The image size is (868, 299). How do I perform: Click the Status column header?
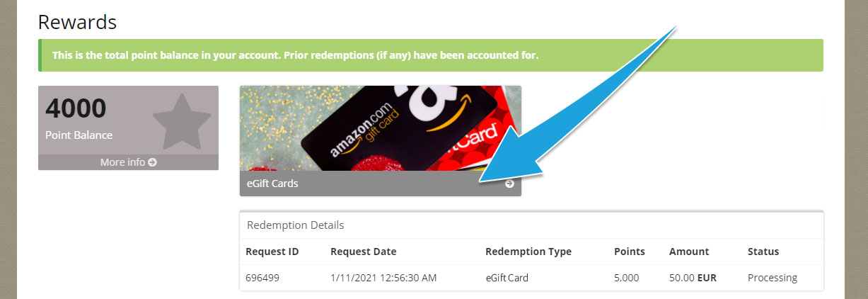point(763,252)
